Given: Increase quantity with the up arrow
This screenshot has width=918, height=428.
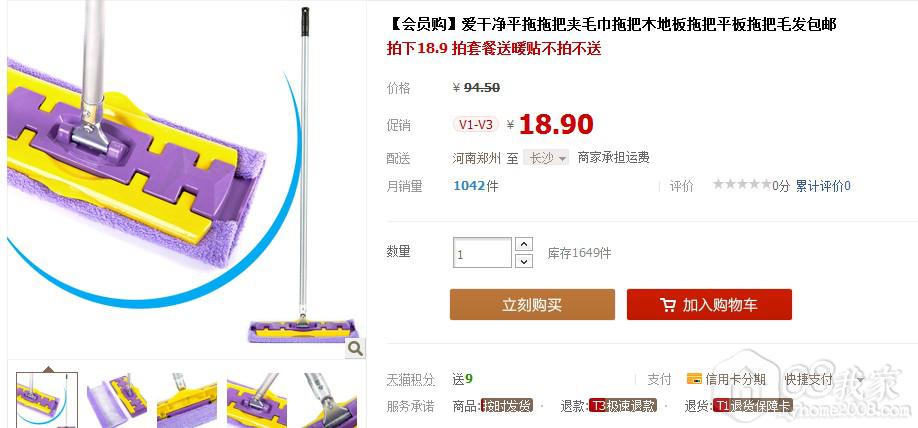Looking at the screenshot, I should [523, 244].
